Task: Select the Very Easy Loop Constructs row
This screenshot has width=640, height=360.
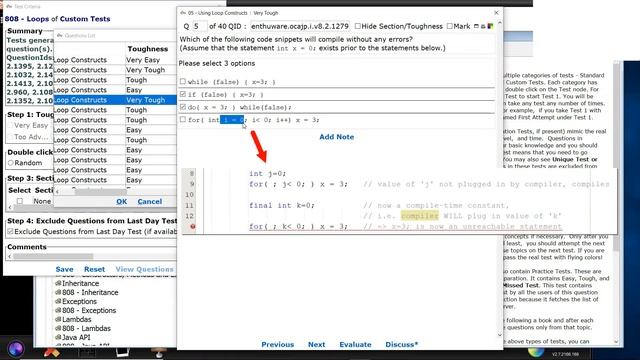Action: click(x=115, y=60)
